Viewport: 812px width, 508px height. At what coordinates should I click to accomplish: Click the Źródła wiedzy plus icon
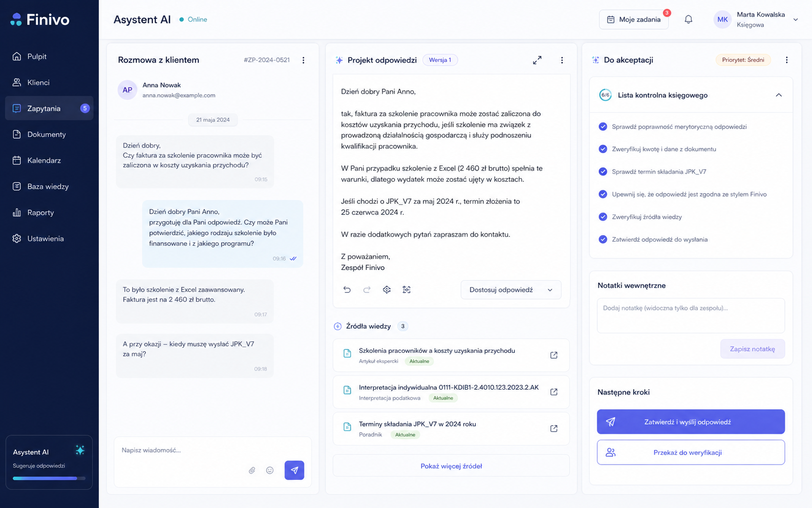point(338,326)
